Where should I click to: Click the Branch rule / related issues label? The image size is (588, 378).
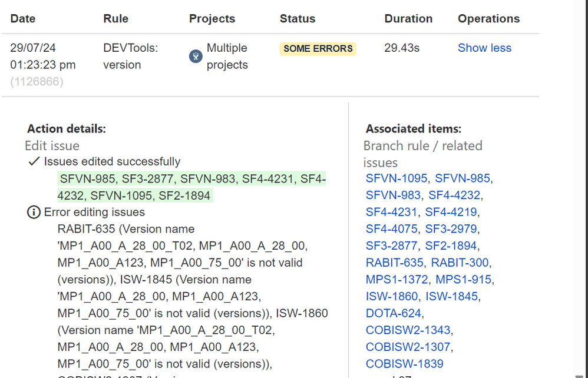423,154
